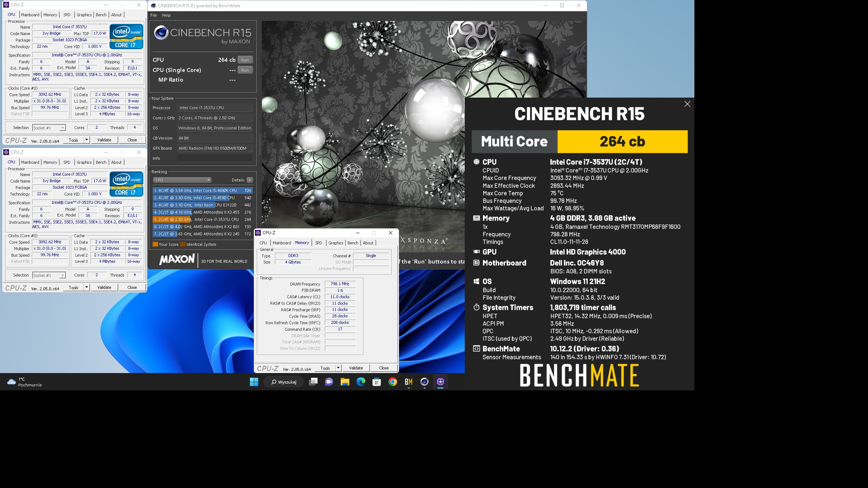Switch to CPU-Z taskbar icon
Viewport: 868px width, 488px height.
(441, 382)
